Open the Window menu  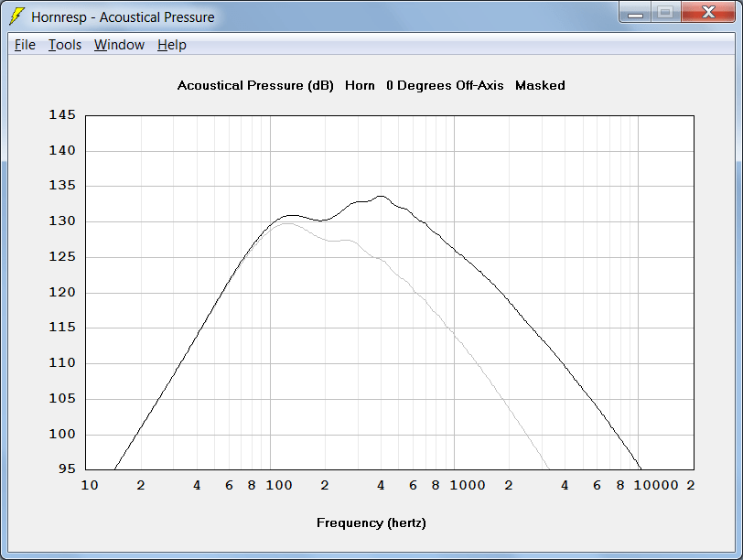(119, 45)
